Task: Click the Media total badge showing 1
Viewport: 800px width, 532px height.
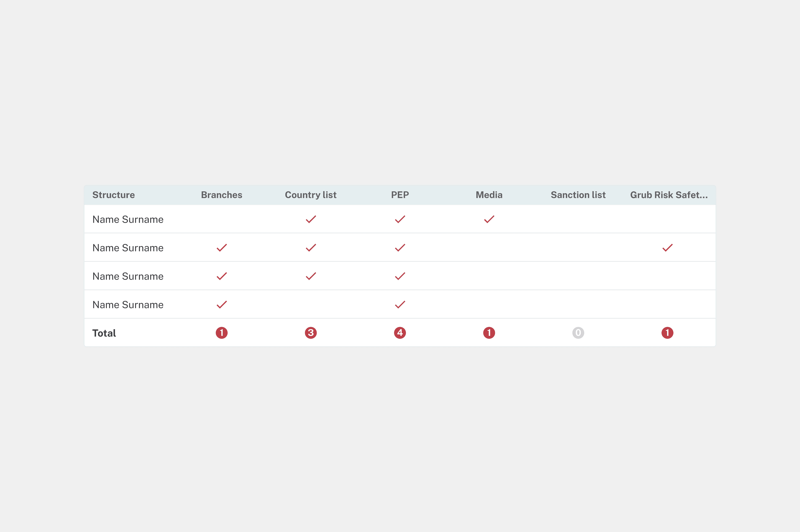Action: point(489,333)
